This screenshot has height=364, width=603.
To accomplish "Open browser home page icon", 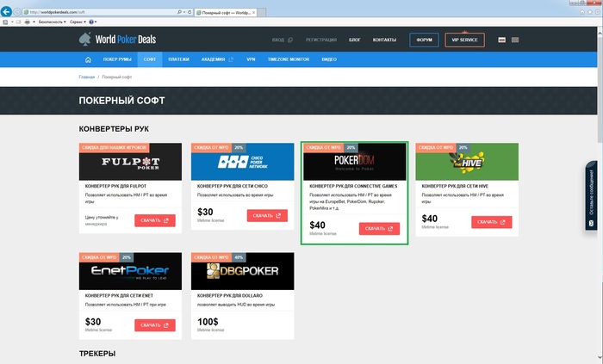I will (x=582, y=12).
